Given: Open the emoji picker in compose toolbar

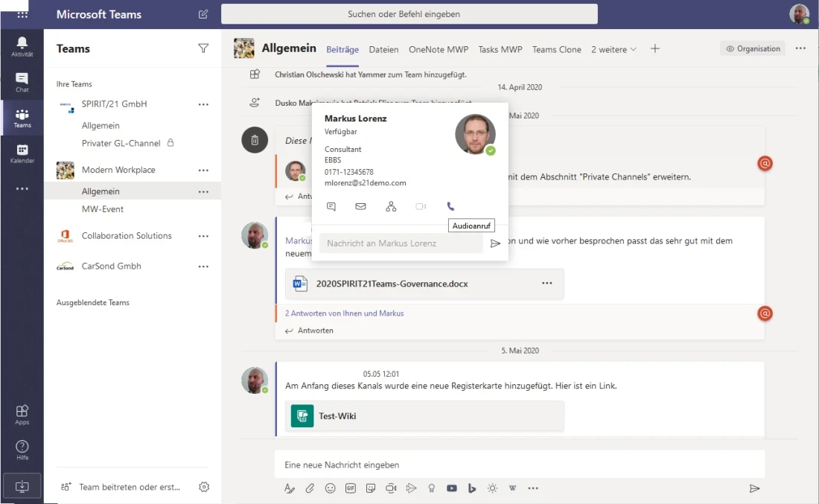Looking at the screenshot, I should pyautogui.click(x=330, y=488).
